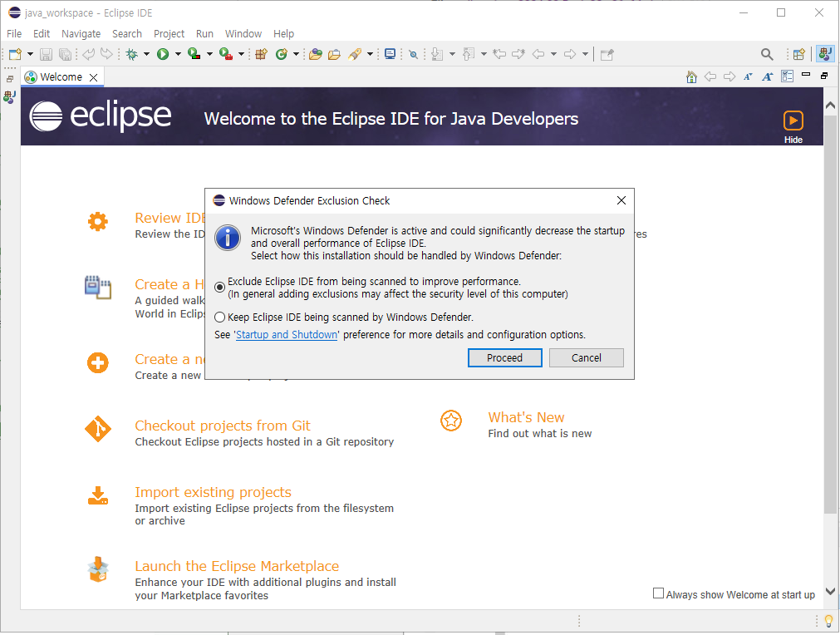Expand the New Java Class dropdown arrow
Viewport: 840px width, 635px height.
tap(296, 54)
